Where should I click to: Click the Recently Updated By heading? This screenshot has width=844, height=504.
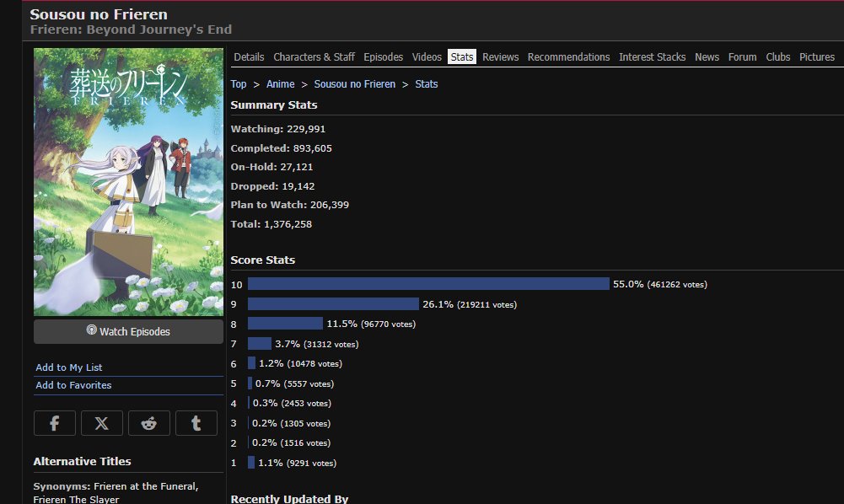click(x=289, y=499)
